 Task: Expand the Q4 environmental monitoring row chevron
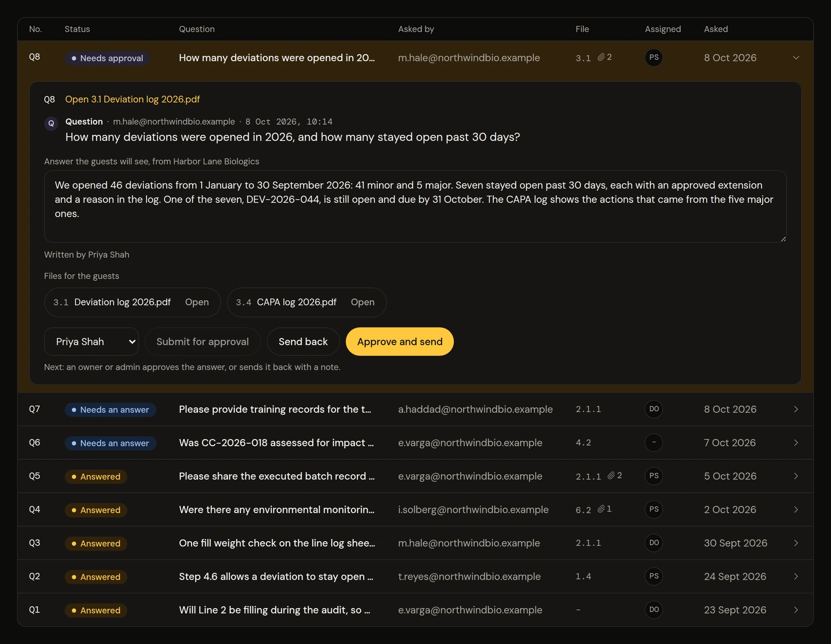tap(796, 509)
